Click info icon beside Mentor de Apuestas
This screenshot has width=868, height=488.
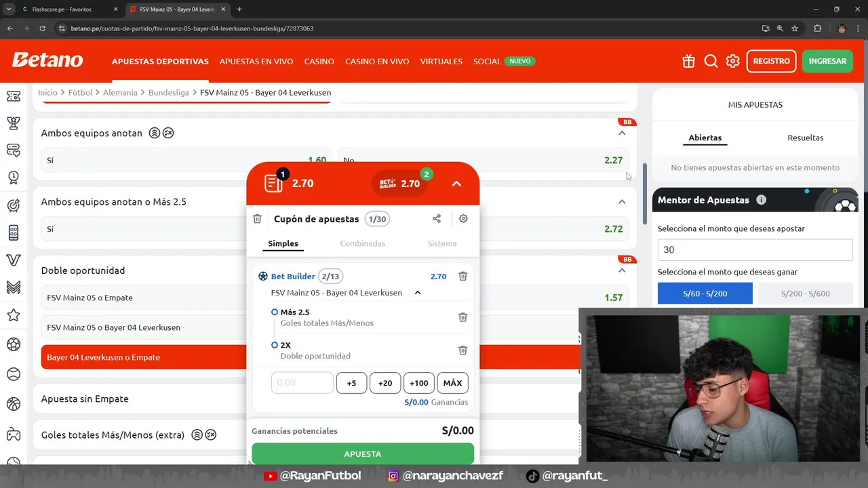(x=761, y=200)
